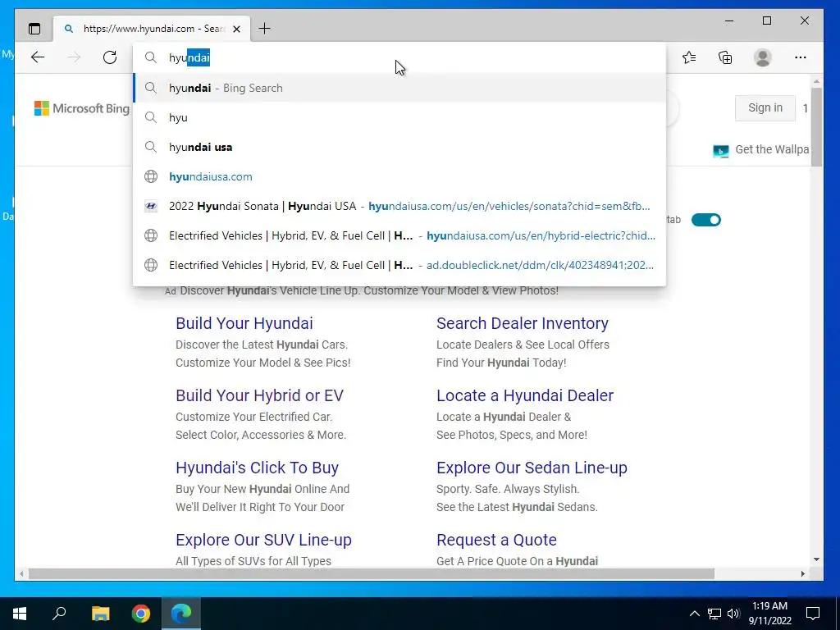Click the Bing Sign in button
The width and height of the screenshot is (840, 630).
(765, 107)
